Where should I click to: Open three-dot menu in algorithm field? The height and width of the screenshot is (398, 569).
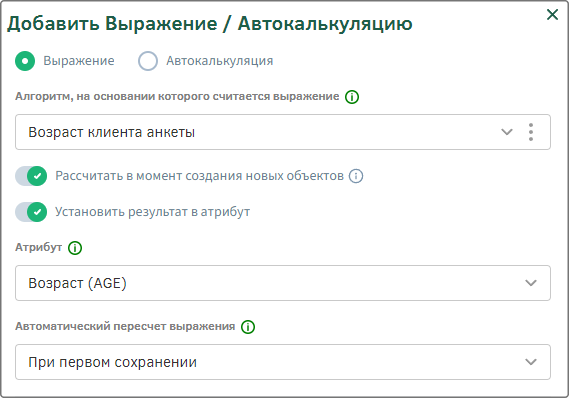[531, 132]
